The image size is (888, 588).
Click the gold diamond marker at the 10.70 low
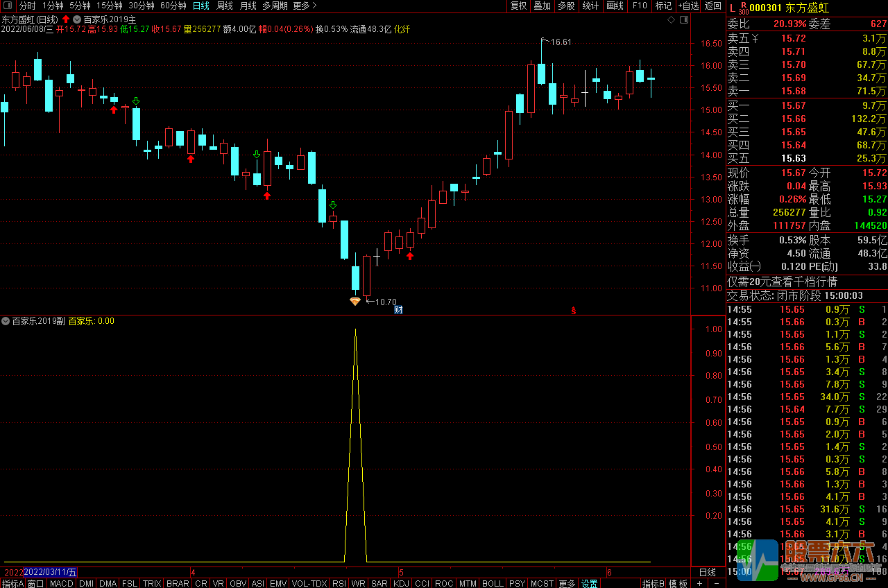(x=355, y=301)
